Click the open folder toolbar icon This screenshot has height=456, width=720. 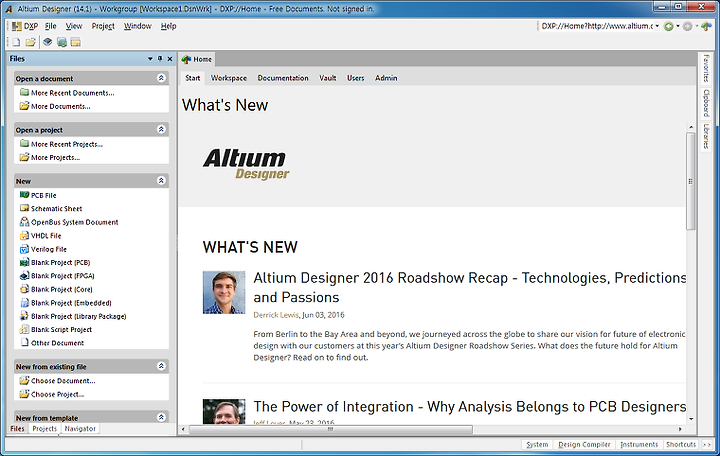tap(30, 42)
